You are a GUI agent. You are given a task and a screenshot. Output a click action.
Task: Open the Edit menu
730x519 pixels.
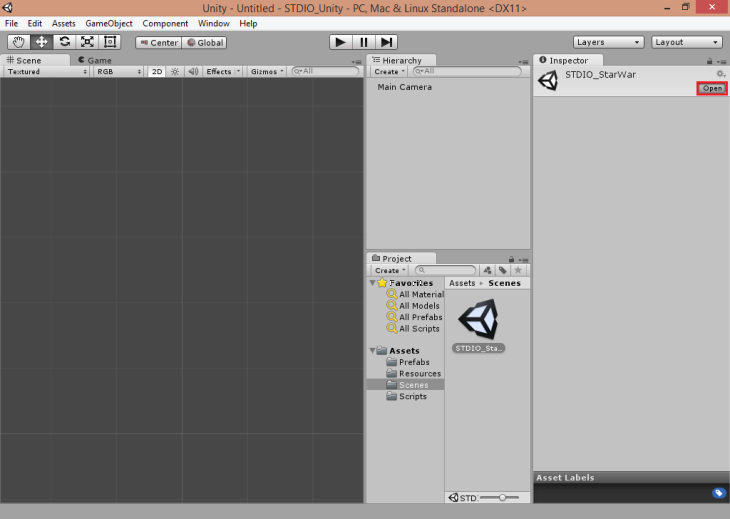tap(34, 23)
